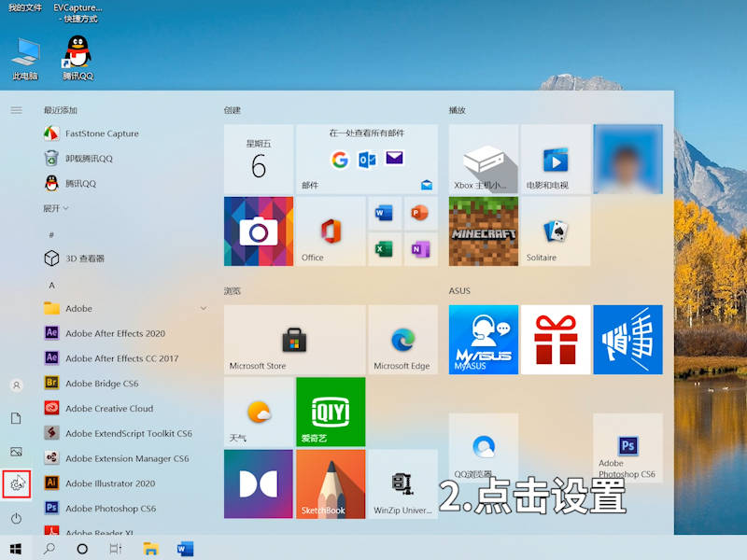Open the Camera tile
Image resolution: width=747 pixels, height=560 pixels.
tap(259, 231)
